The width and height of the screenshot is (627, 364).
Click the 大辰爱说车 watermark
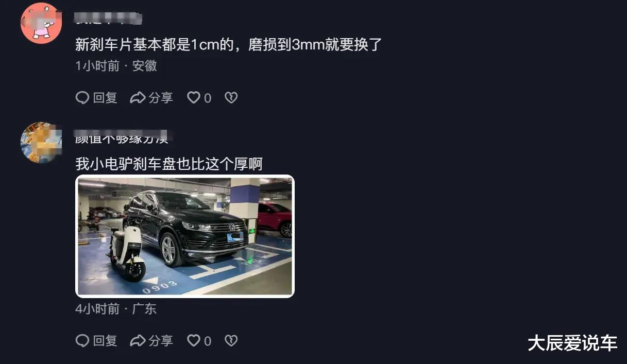(572, 343)
